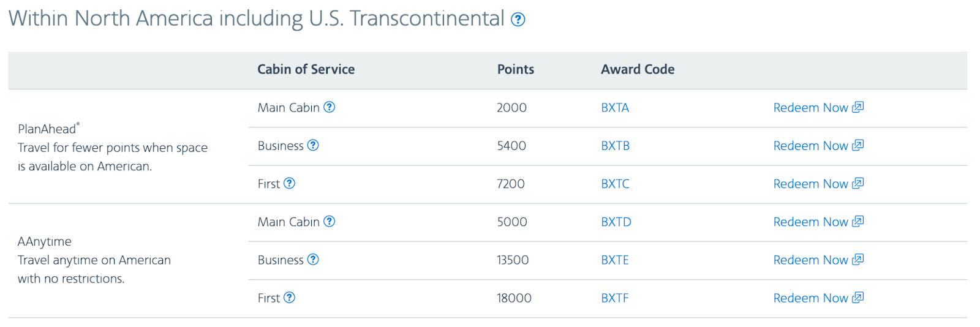This screenshot has width=980, height=327.
Task: Click external link icon in BXTF row
Action: pos(858,298)
